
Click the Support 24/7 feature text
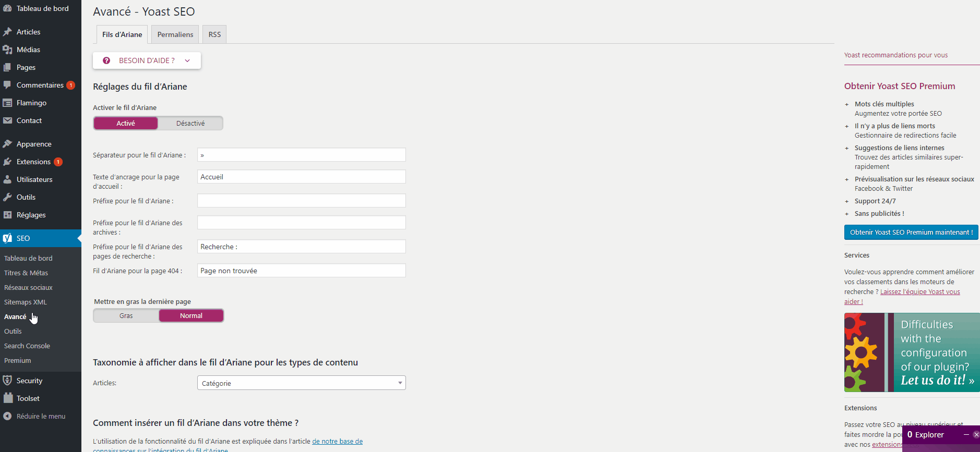[875, 201]
